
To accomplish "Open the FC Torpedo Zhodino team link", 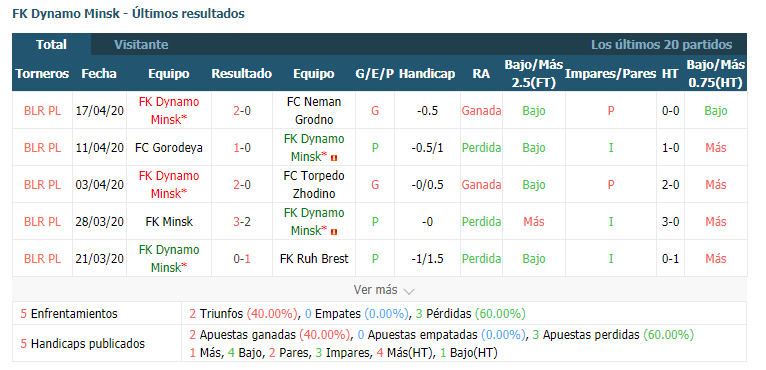I will [x=314, y=185].
